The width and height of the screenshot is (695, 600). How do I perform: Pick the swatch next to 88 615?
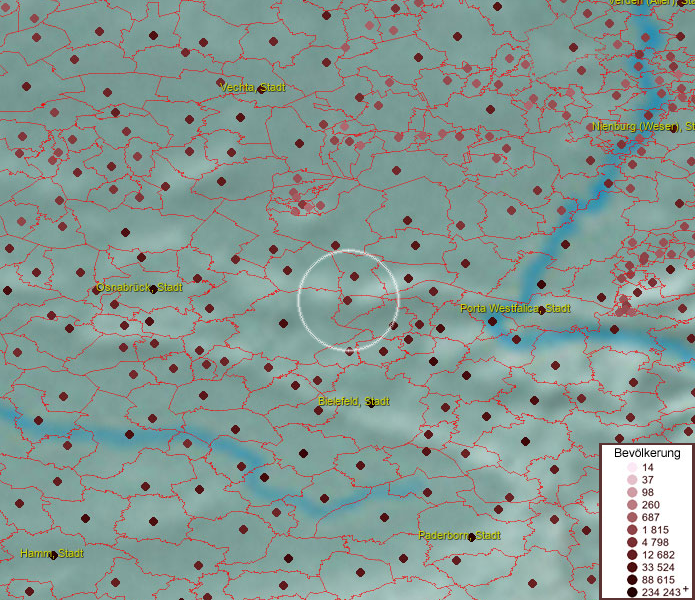(x=632, y=580)
